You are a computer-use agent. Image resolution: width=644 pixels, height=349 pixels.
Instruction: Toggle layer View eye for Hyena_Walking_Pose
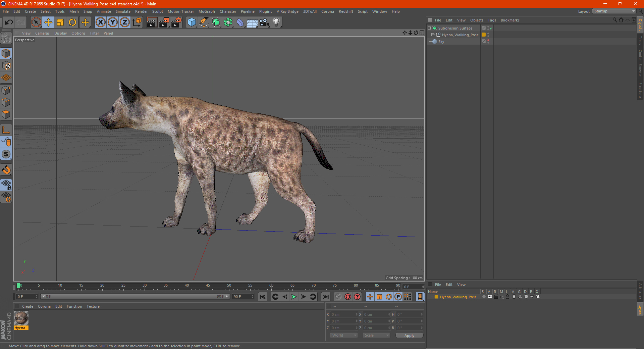[490, 297]
